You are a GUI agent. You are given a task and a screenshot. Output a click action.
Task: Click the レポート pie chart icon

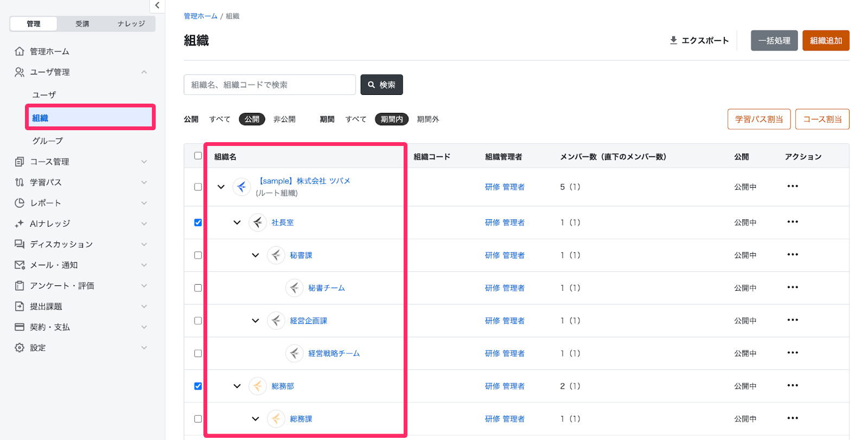coord(20,203)
